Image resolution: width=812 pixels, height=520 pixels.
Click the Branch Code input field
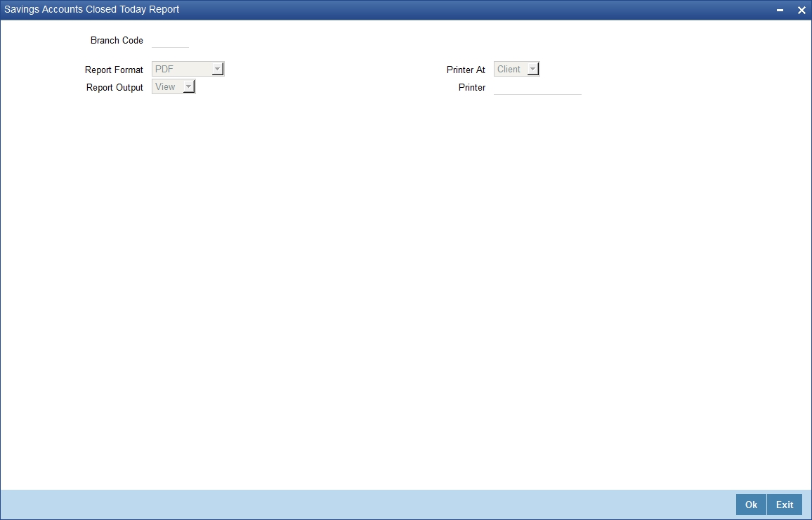tap(171, 40)
